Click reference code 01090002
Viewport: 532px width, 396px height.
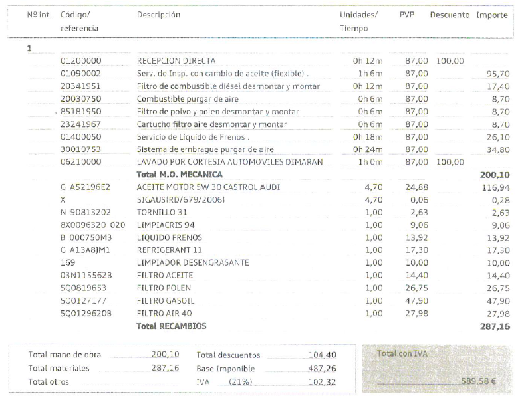(80, 74)
